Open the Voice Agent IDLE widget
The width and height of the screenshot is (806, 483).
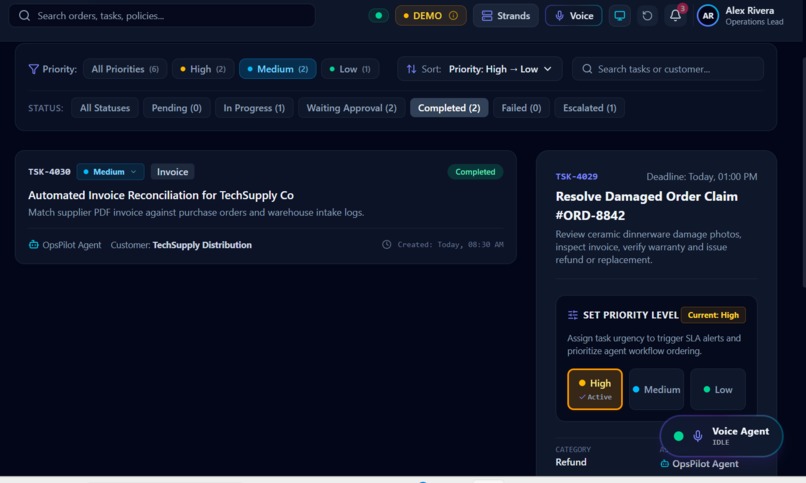click(x=721, y=436)
